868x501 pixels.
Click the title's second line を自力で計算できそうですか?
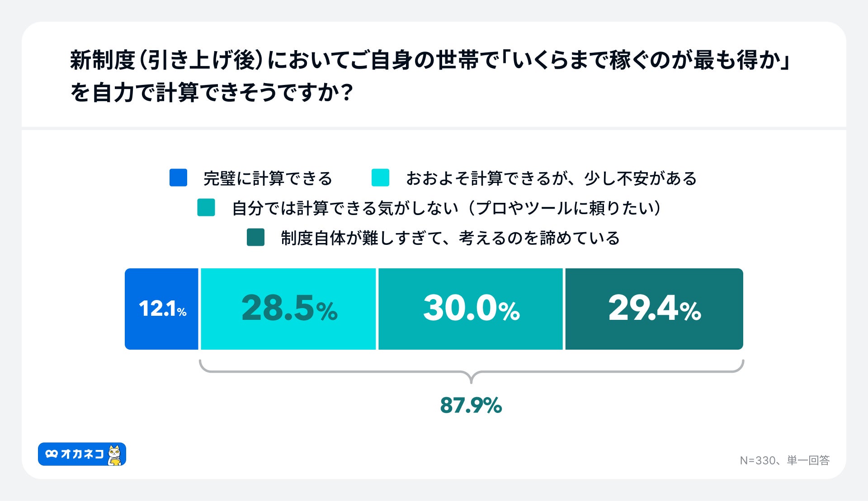[211, 93]
